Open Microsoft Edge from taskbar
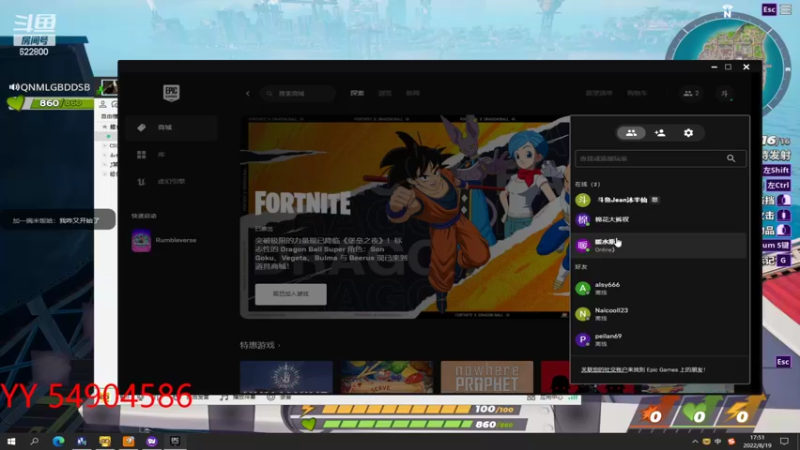800x450 pixels. click(58, 441)
